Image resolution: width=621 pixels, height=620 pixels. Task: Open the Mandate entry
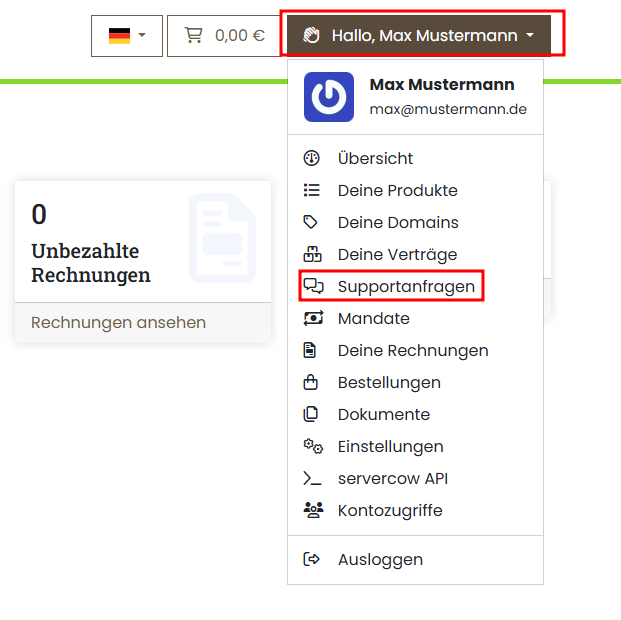(x=415, y=318)
